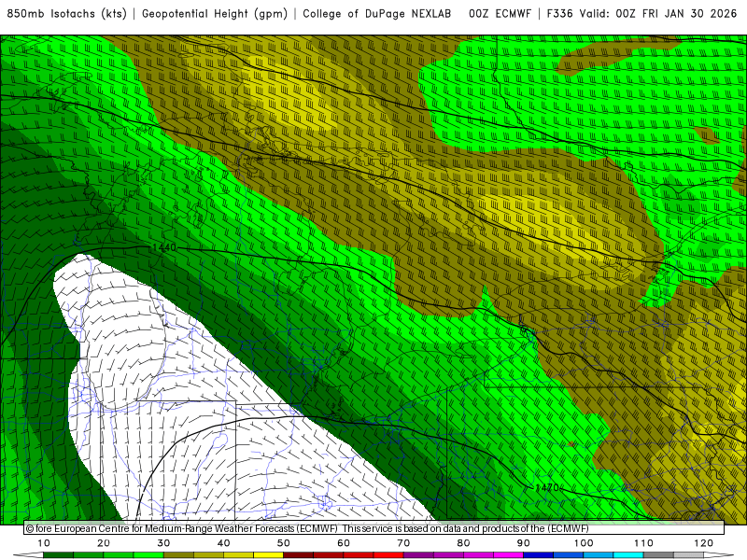This screenshot has height=560, width=747.
Task: Click the right arrow end of the colorbar
Action: (719, 555)
